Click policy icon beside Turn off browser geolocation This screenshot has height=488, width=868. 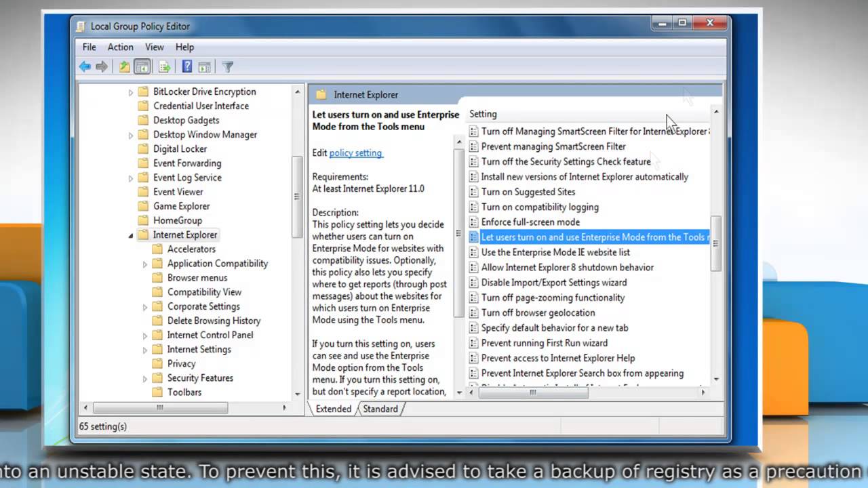tap(474, 312)
